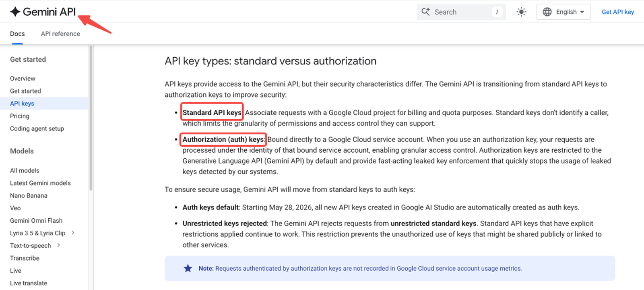Open Live in the sidebar
The image size is (644, 290).
click(16, 271)
